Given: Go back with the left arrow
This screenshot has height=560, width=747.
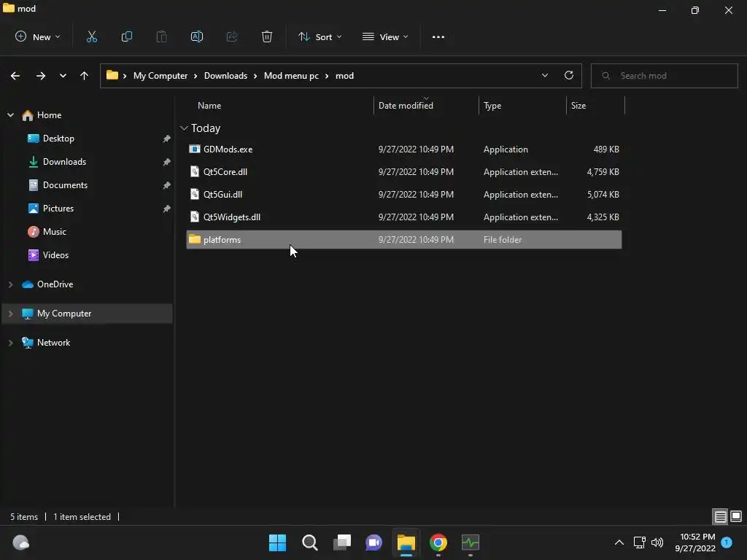Looking at the screenshot, I should coord(15,76).
